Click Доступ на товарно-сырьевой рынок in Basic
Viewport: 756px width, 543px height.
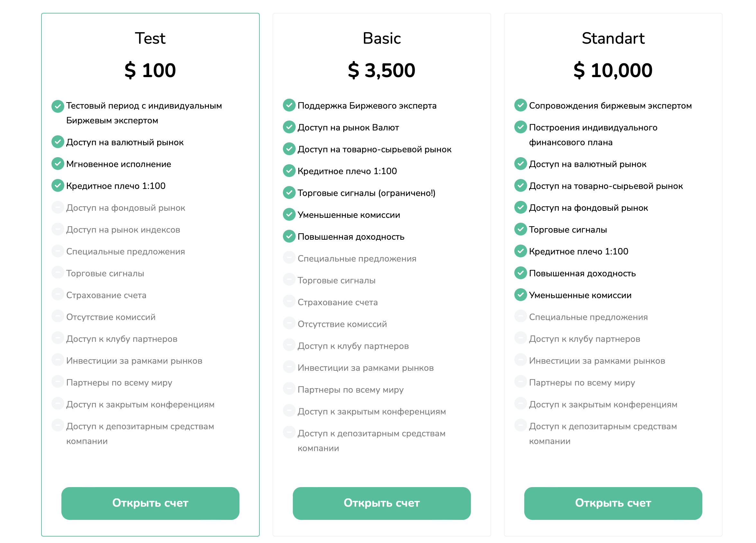coord(374,149)
